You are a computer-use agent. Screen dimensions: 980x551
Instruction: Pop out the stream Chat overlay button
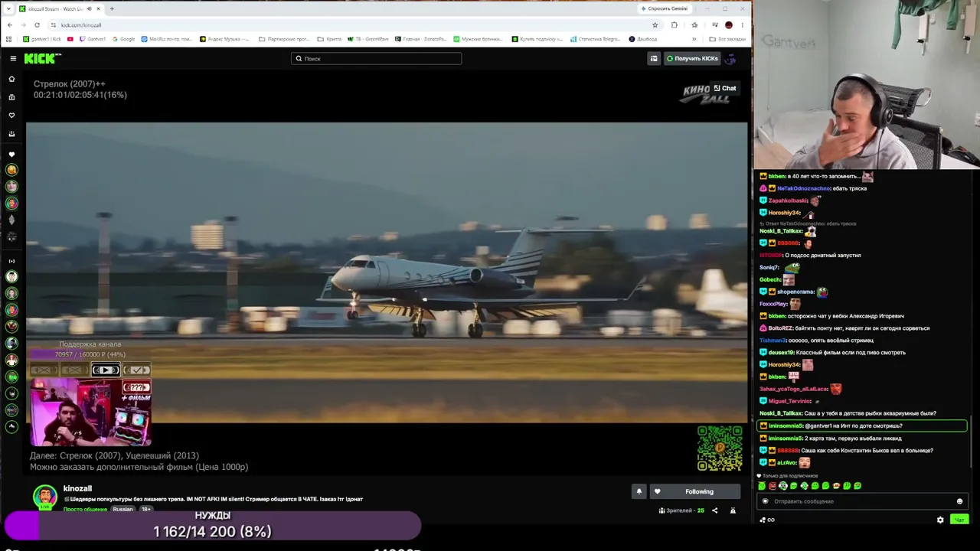pos(724,88)
